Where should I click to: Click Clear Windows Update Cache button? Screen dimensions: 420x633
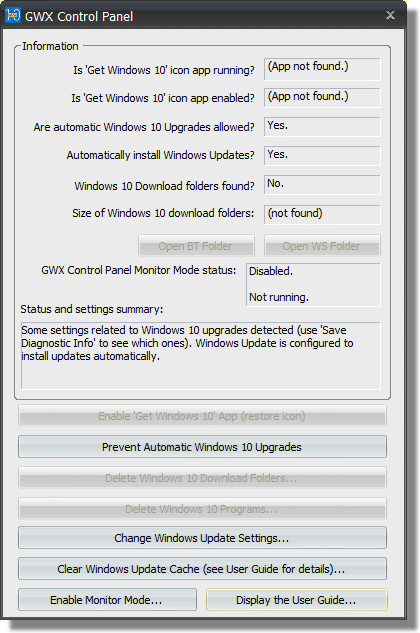(x=202, y=568)
